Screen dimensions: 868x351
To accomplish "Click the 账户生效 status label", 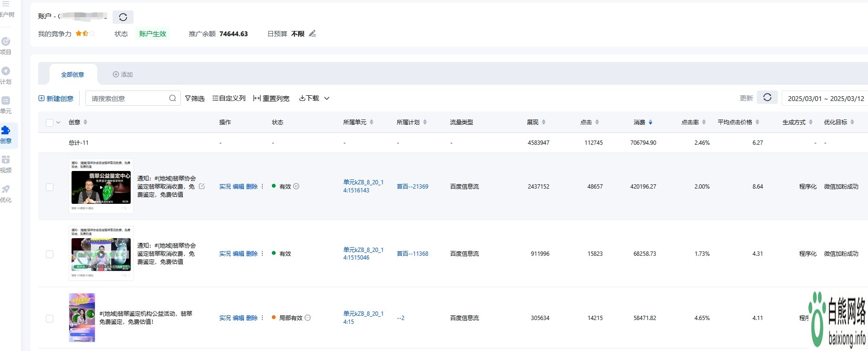I will point(153,34).
